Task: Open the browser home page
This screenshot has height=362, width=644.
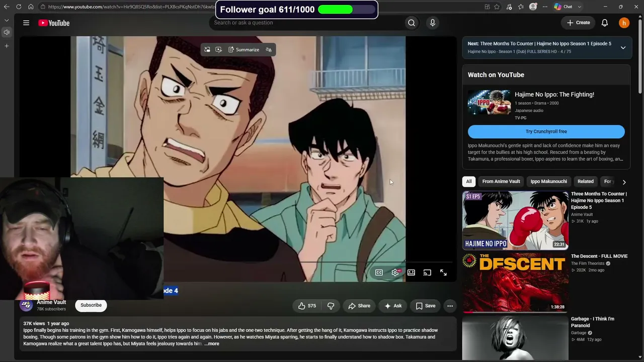Action: pos(31,7)
